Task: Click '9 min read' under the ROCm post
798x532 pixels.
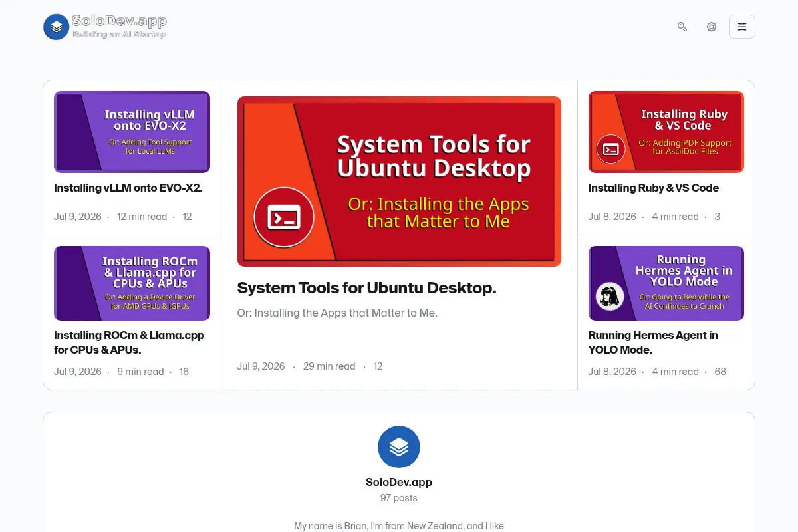Action: click(x=140, y=372)
